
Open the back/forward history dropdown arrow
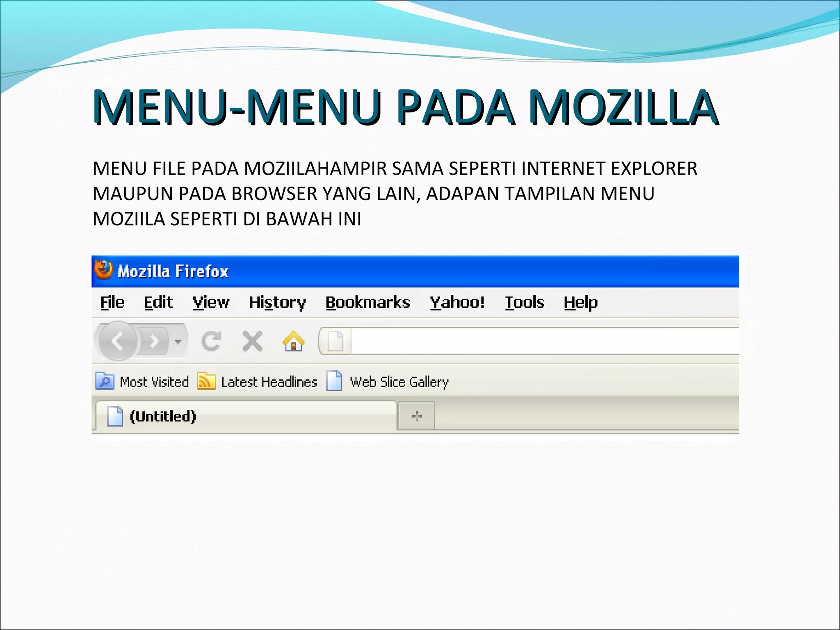click(x=178, y=341)
